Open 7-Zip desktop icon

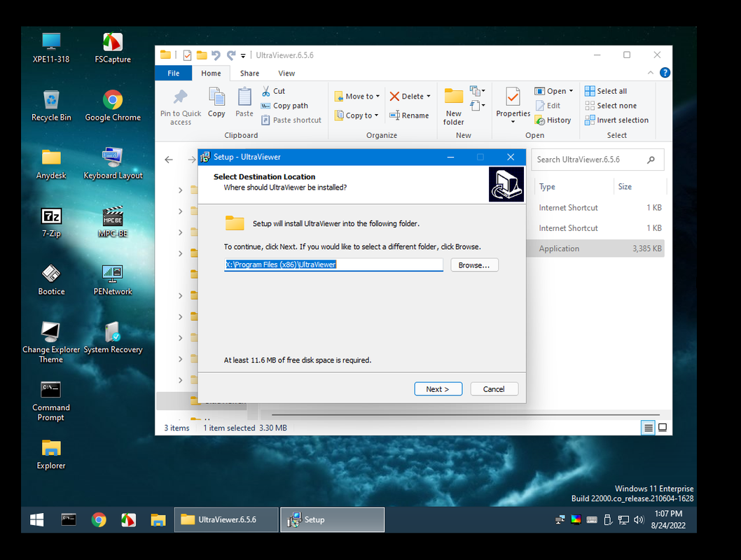click(x=51, y=222)
